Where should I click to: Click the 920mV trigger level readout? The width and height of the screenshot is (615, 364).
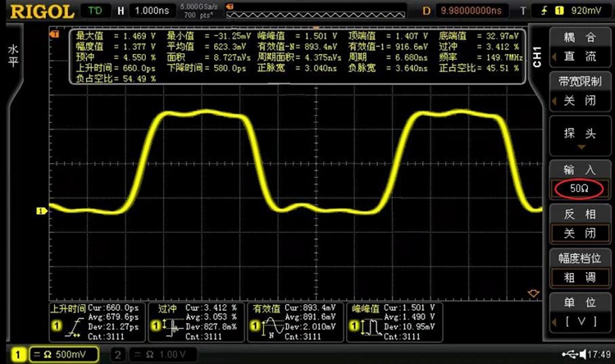586,11
